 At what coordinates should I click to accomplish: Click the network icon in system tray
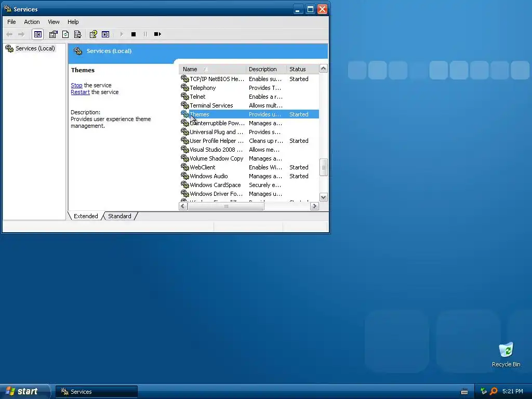pos(484,391)
